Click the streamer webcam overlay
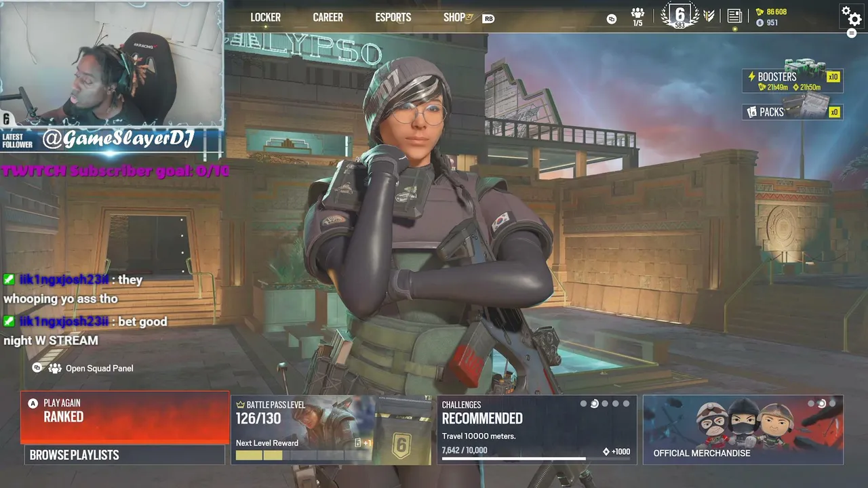 112,63
